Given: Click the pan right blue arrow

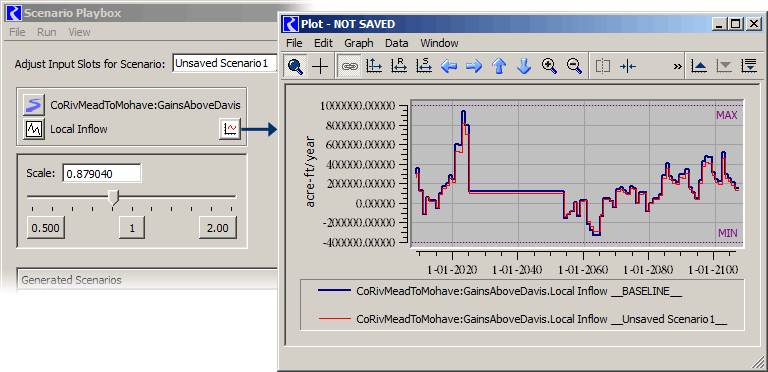Looking at the screenshot, I should (x=474, y=66).
